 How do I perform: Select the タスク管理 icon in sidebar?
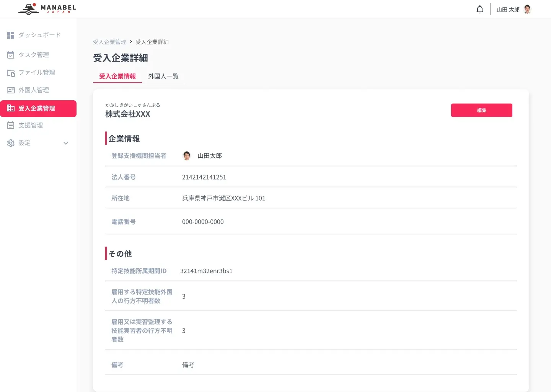[x=10, y=55]
